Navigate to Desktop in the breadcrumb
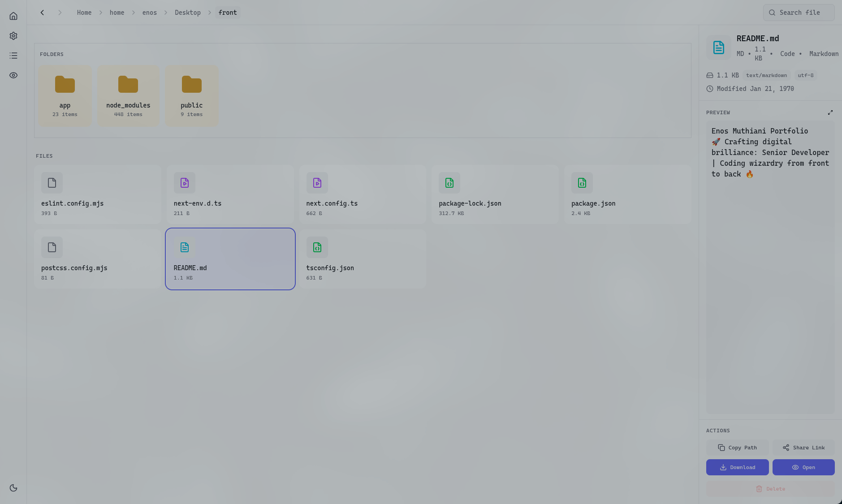The image size is (842, 504). 187,13
